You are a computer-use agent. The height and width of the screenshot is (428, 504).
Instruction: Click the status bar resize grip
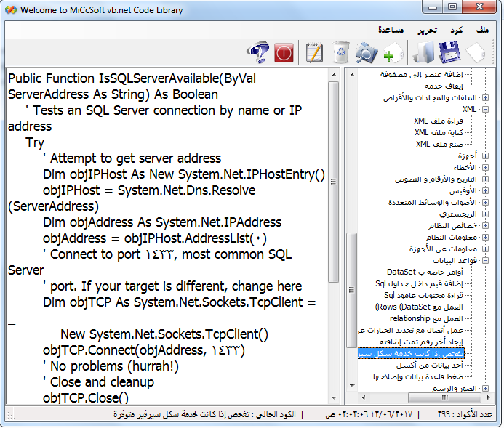click(11, 416)
